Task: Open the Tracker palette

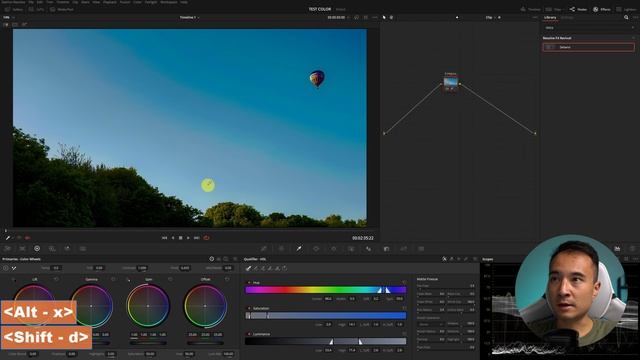Action: 333,248
